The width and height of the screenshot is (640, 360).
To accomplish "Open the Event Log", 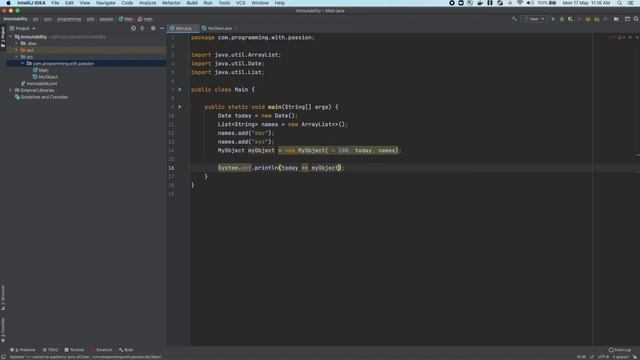I will 620,350.
